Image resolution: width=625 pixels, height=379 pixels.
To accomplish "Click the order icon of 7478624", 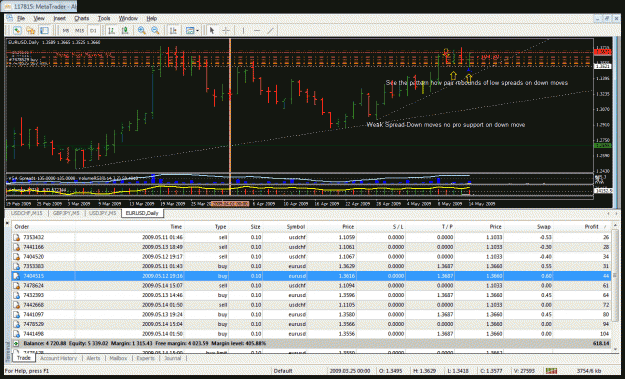I will [x=17, y=286].
